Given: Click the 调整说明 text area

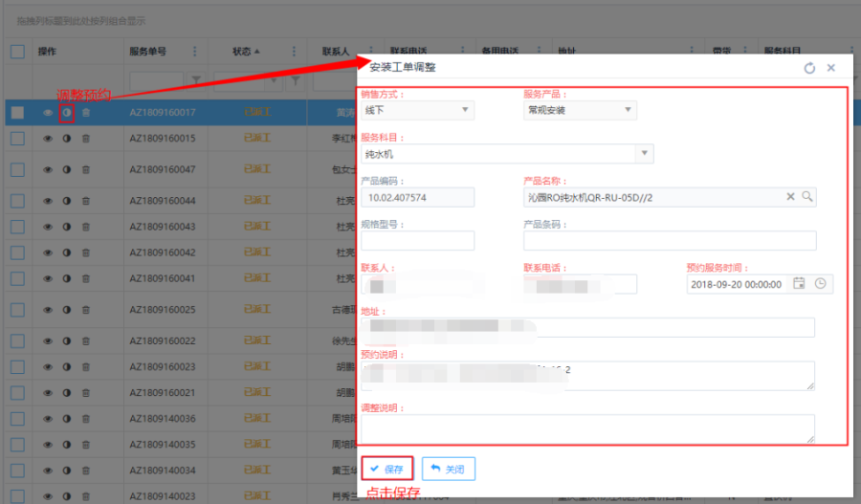Looking at the screenshot, I should pyautogui.click(x=587, y=427).
